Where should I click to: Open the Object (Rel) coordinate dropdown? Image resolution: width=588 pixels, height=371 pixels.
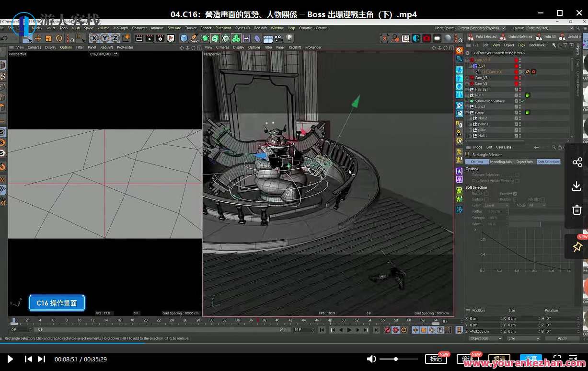(485, 338)
